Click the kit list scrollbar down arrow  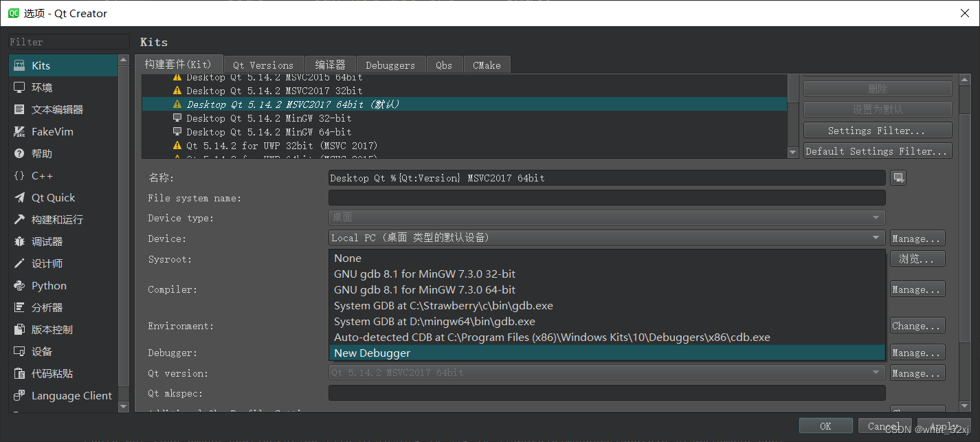pos(792,152)
